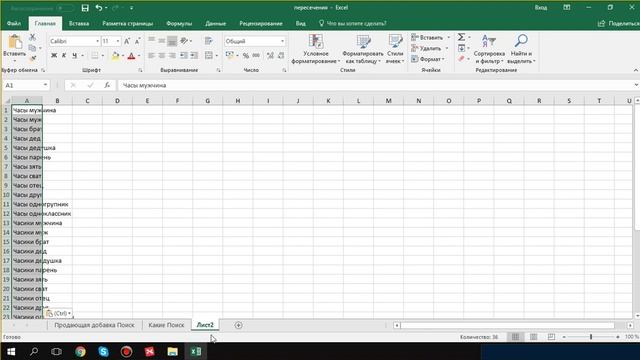Screen dimensions: 640x360
Task: Open Skype from the taskbar
Action: 103,351
